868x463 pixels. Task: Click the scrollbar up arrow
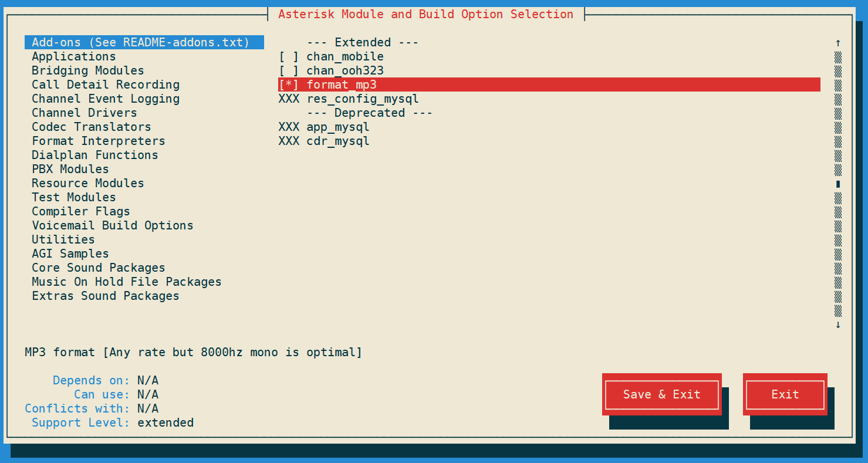[x=838, y=42]
